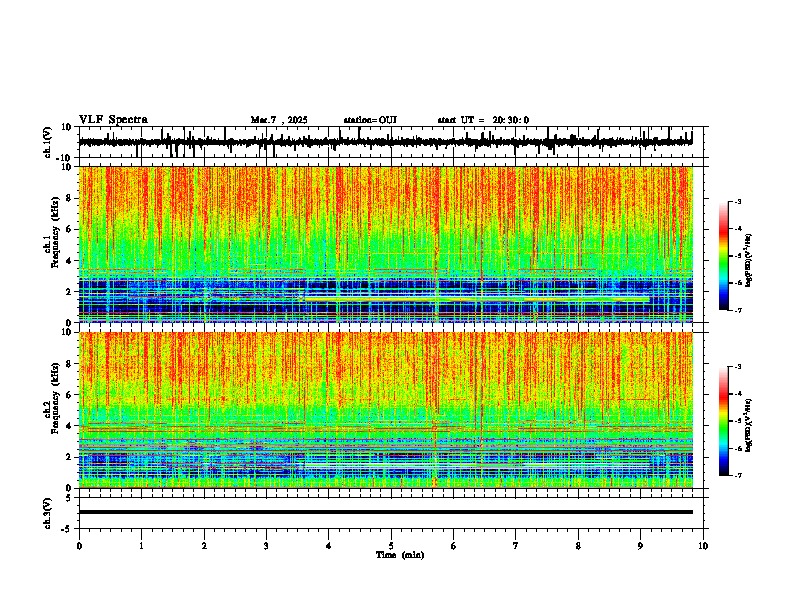
Task: Click the '-3' label on the ch.2 color bar
Action: click(738, 367)
